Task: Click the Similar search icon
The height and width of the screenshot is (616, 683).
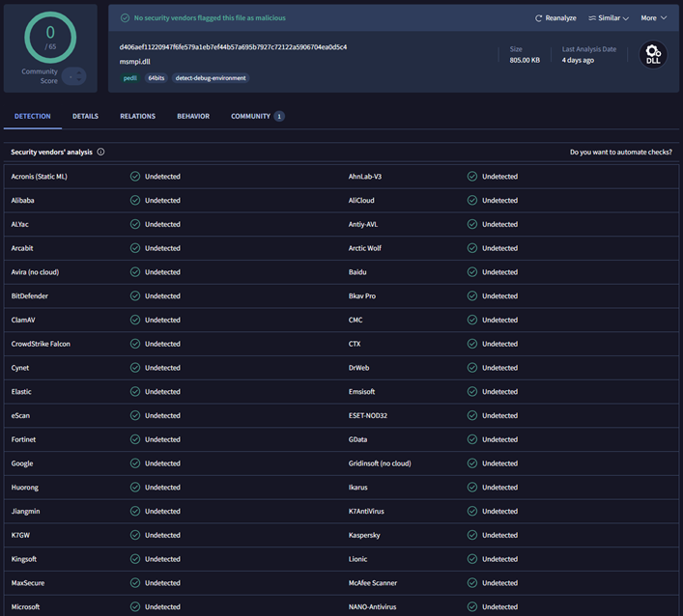Action: [x=592, y=18]
